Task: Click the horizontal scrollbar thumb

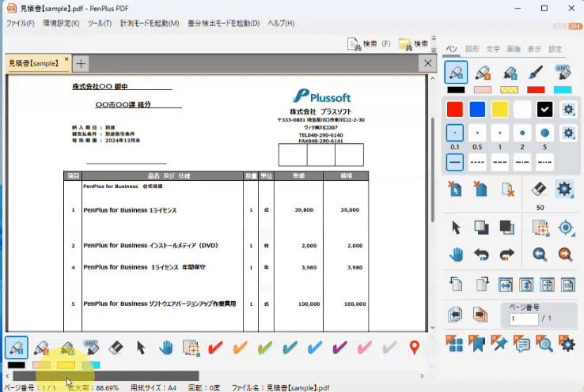Action: (x=106, y=375)
